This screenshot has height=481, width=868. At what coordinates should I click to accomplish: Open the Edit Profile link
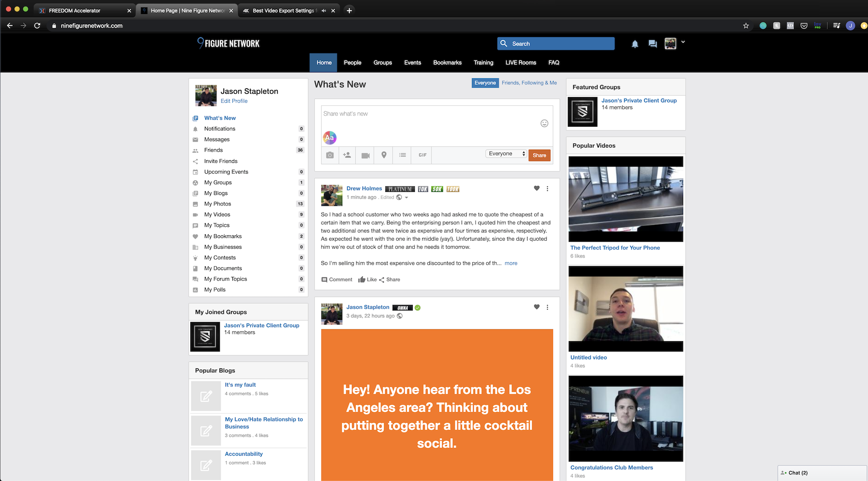point(234,101)
